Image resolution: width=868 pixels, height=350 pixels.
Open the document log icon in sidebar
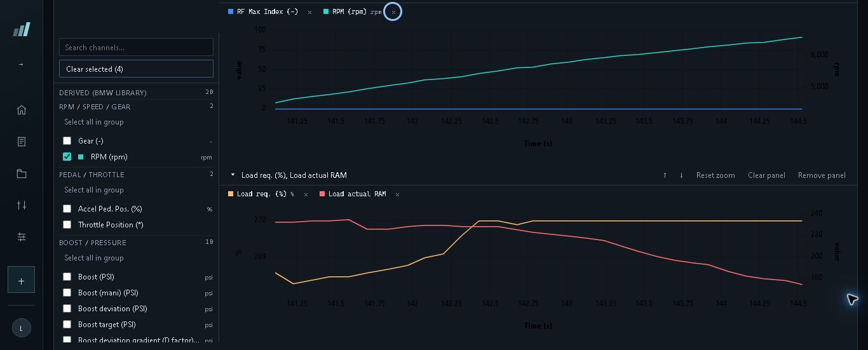(21, 142)
